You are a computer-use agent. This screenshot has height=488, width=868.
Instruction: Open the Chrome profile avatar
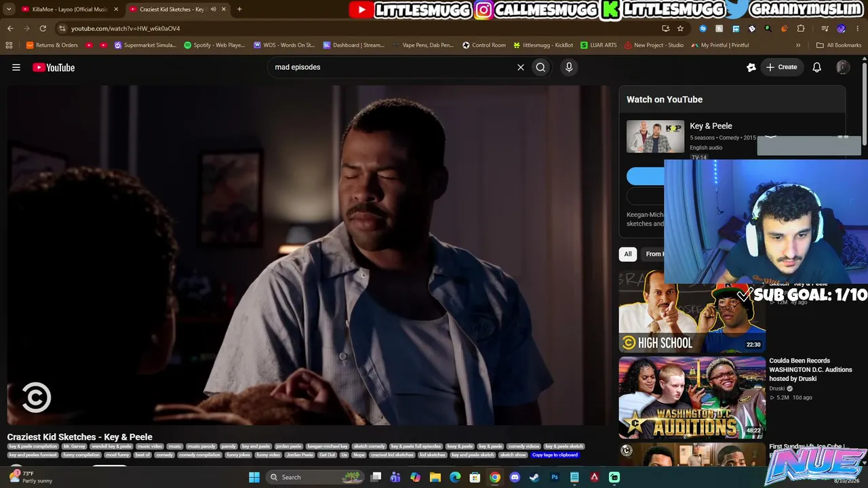(842, 28)
